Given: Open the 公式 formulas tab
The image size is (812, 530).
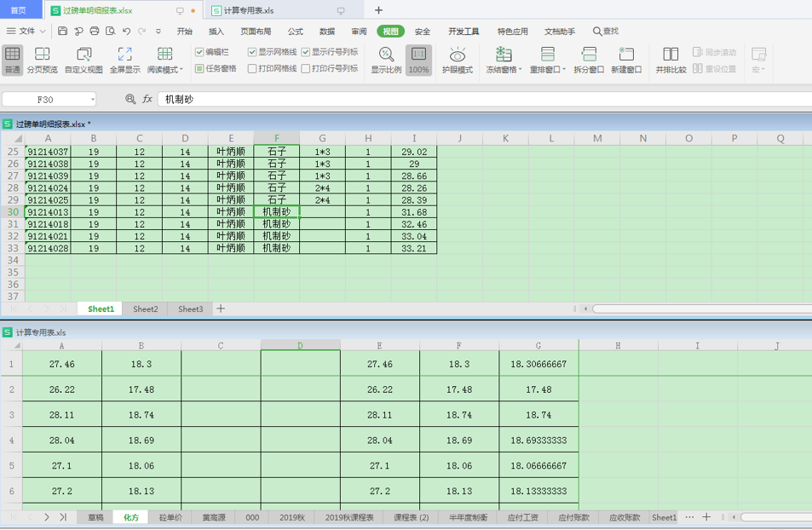Looking at the screenshot, I should click(x=295, y=32).
